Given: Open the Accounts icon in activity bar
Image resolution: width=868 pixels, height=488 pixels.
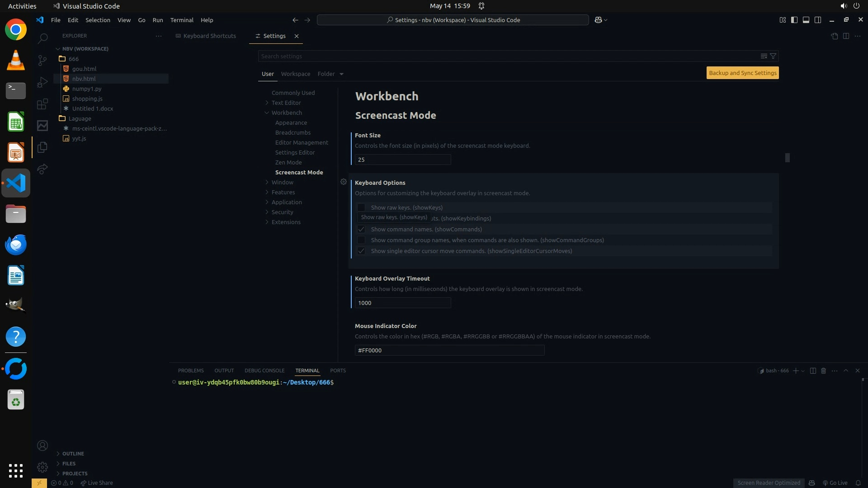Looking at the screenshot, I should [x=42, y=446].
